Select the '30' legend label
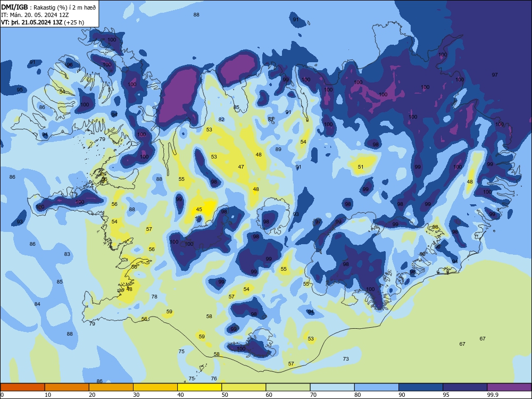Screen dimensions: 532x399 [136, 395]
